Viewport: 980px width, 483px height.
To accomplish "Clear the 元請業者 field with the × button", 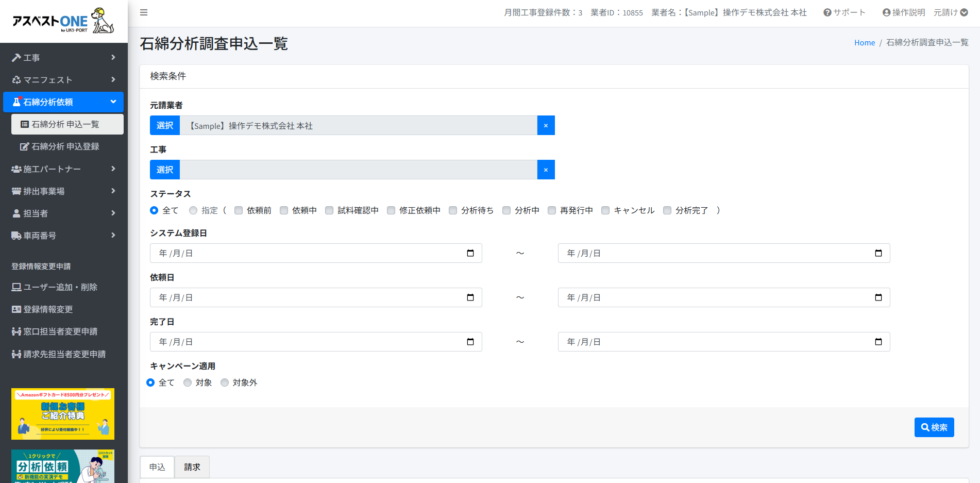I will click(546, 125).
